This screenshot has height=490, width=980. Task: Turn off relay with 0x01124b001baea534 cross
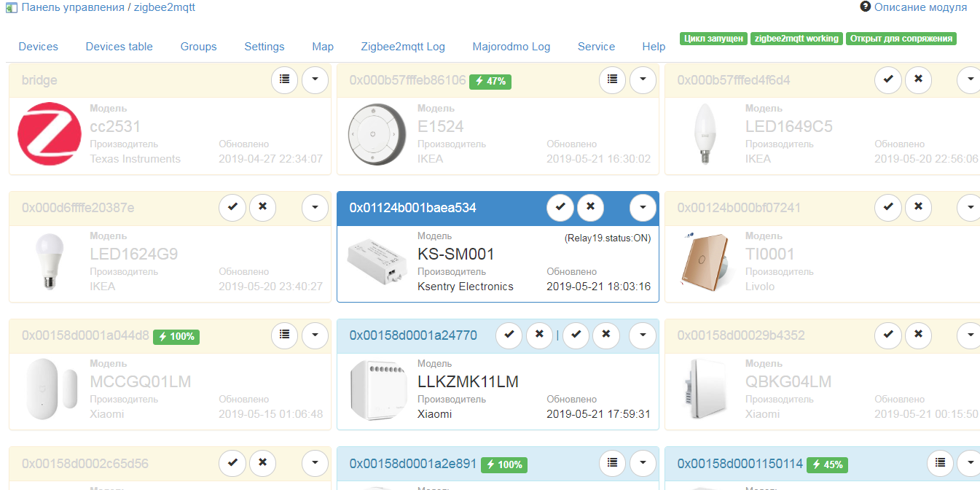click(x=590, y=207)
